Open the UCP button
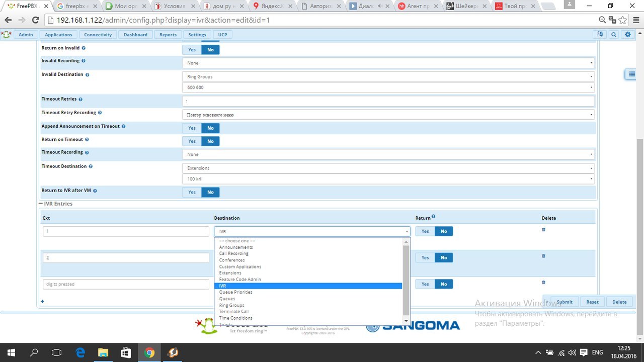The image size is (644, 362). pos(222,35)
